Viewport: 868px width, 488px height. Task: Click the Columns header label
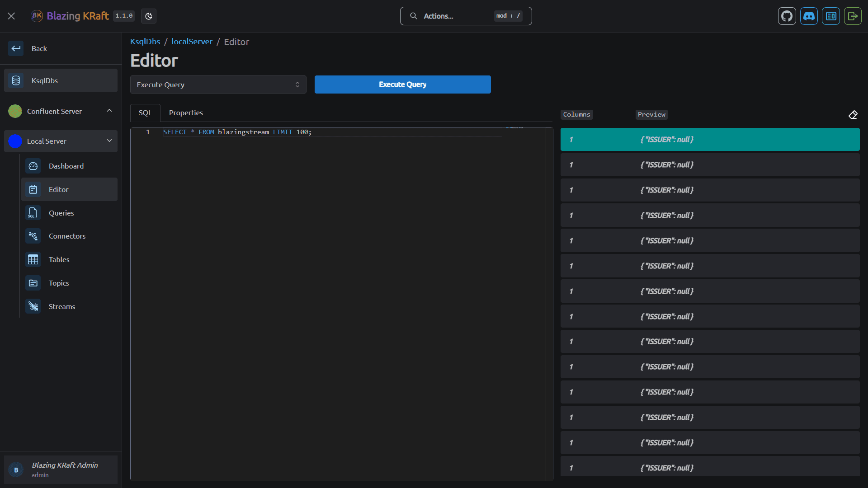(x=576, y=115)
